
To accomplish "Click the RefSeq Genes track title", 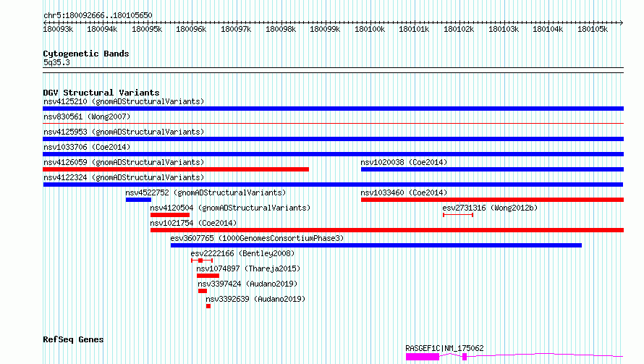I will pyautogui.click(x=73, y=340).
